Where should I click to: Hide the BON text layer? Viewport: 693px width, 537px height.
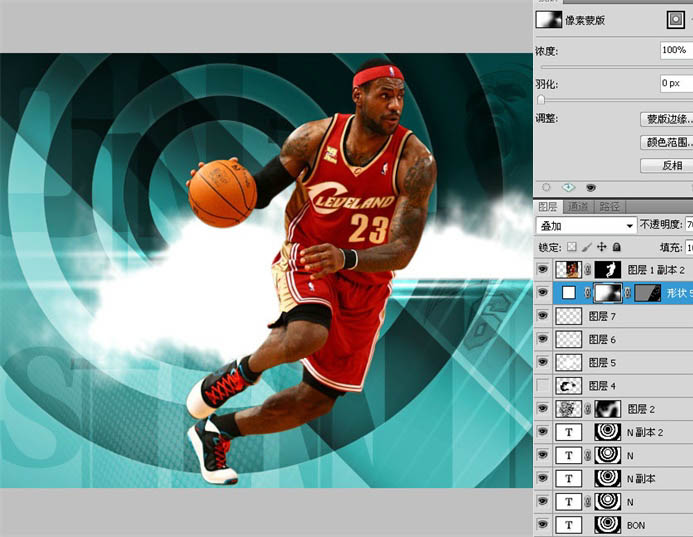(542, 525)
